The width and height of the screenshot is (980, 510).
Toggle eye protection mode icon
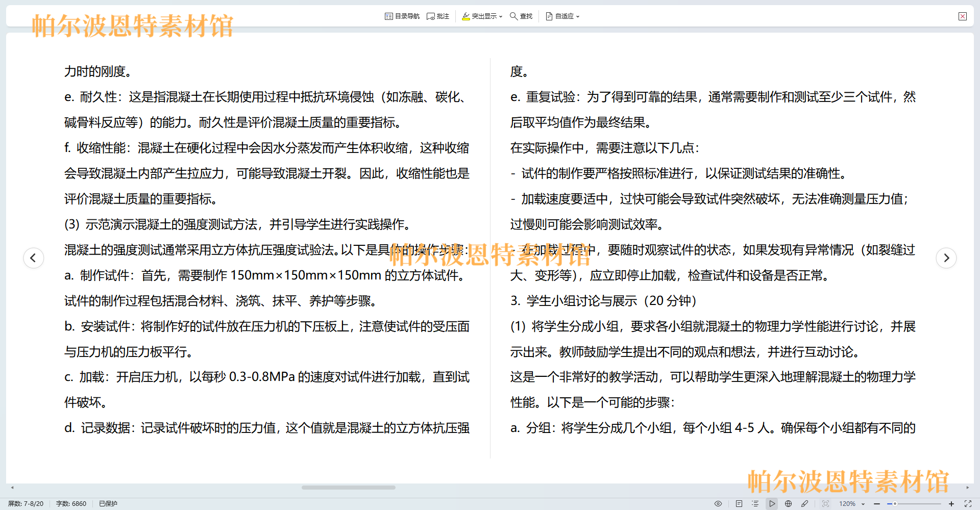click(718, 504)
